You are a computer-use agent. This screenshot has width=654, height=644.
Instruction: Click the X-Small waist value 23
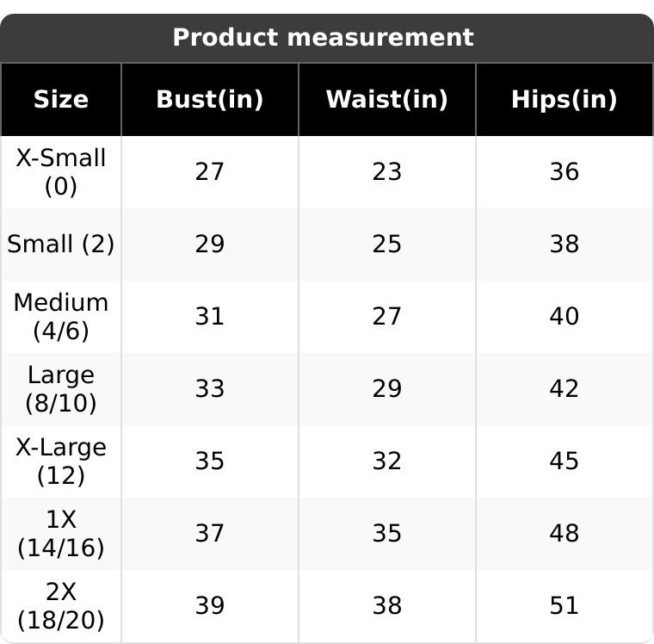pyautogui.click(x=386, y=172)
